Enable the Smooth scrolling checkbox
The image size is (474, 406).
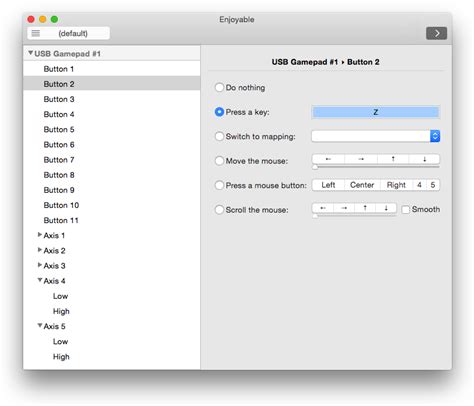[x=405, y=210]
